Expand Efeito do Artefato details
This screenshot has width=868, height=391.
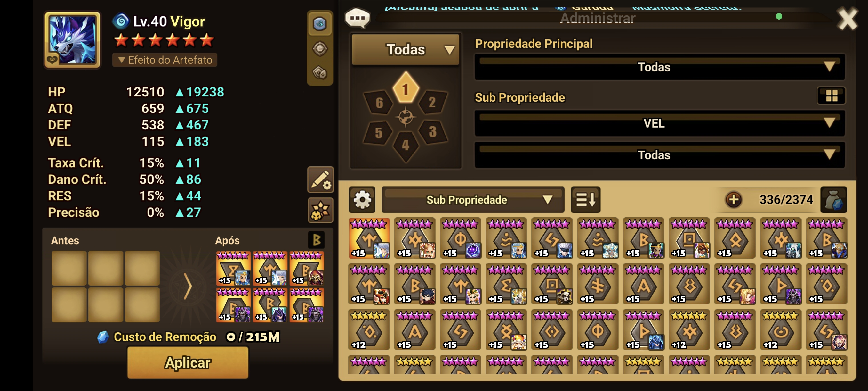click(165, 60)
